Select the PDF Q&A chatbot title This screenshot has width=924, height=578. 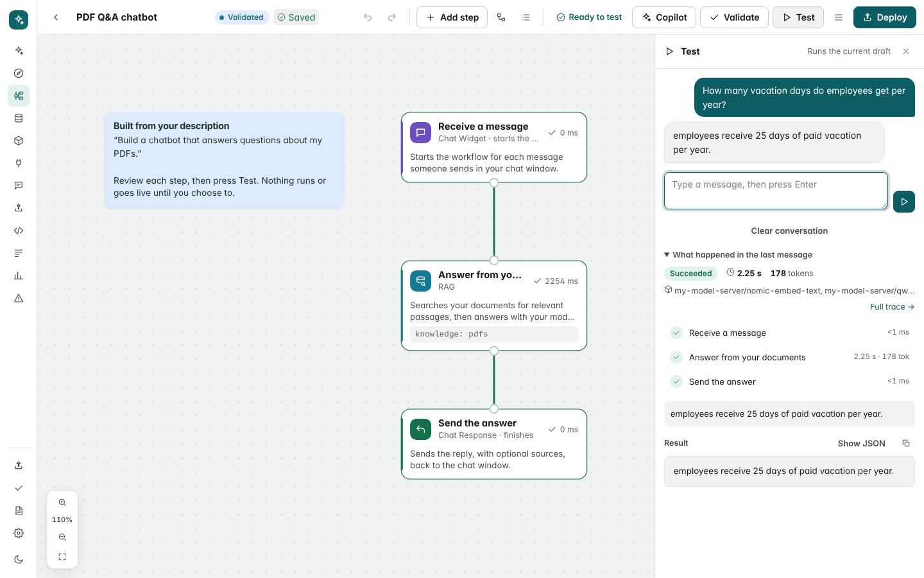[117, 17]
